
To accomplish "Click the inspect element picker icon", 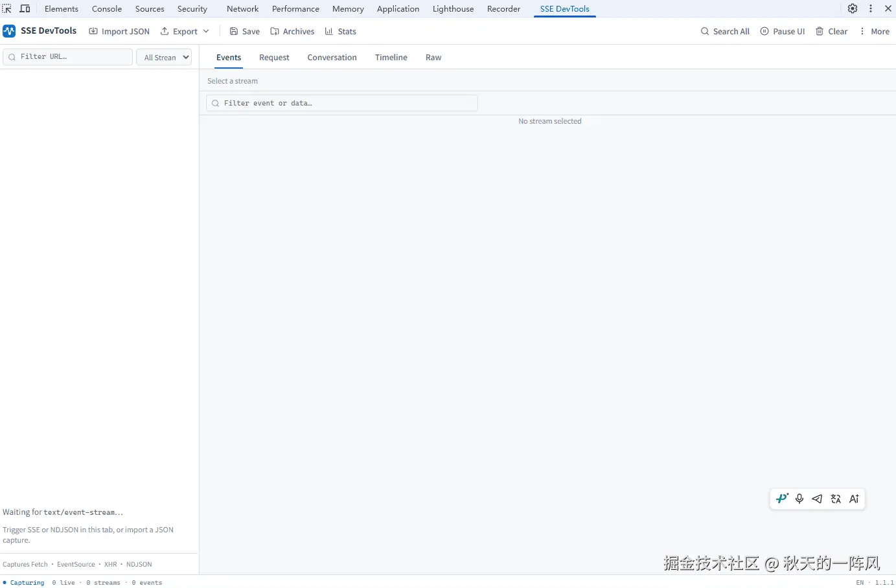I will click(7, 8).
